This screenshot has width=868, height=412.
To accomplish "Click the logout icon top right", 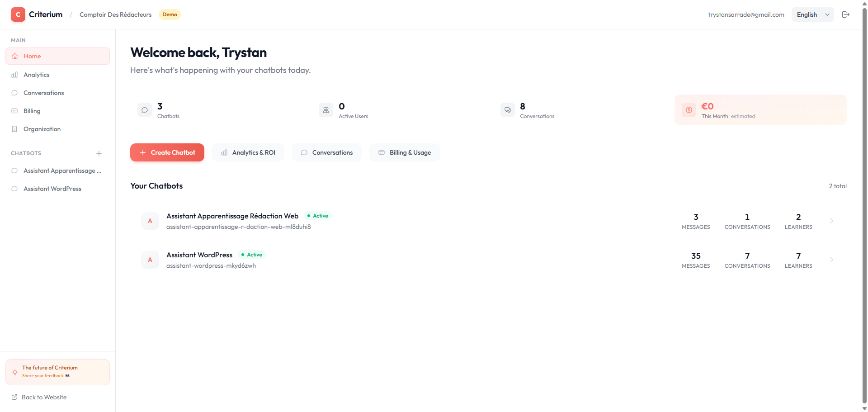I will tap(846, 14).
